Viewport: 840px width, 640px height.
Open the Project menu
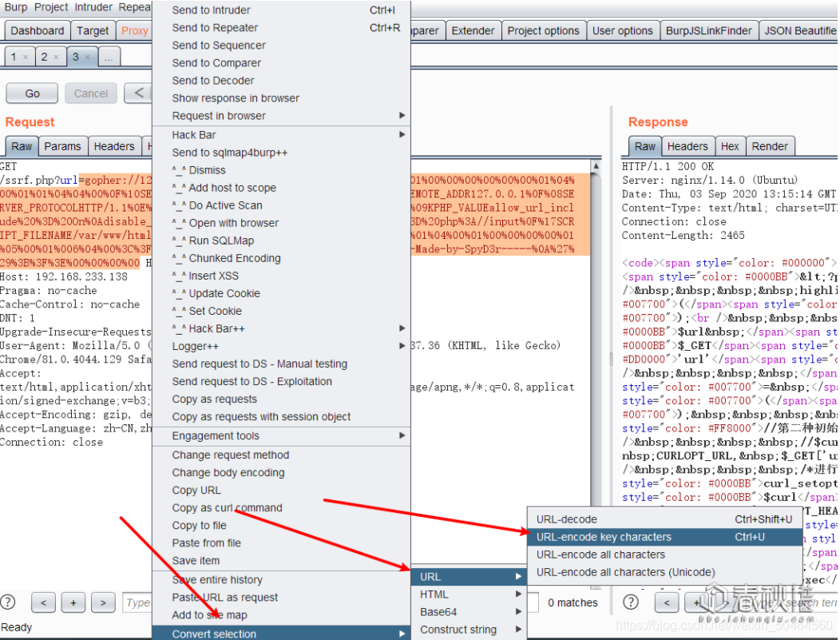51,7
